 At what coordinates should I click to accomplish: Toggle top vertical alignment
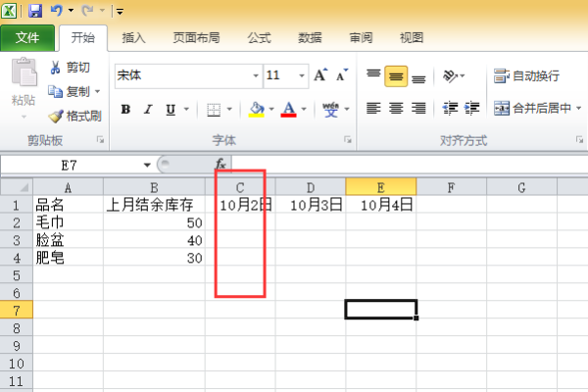pos(373,75)
